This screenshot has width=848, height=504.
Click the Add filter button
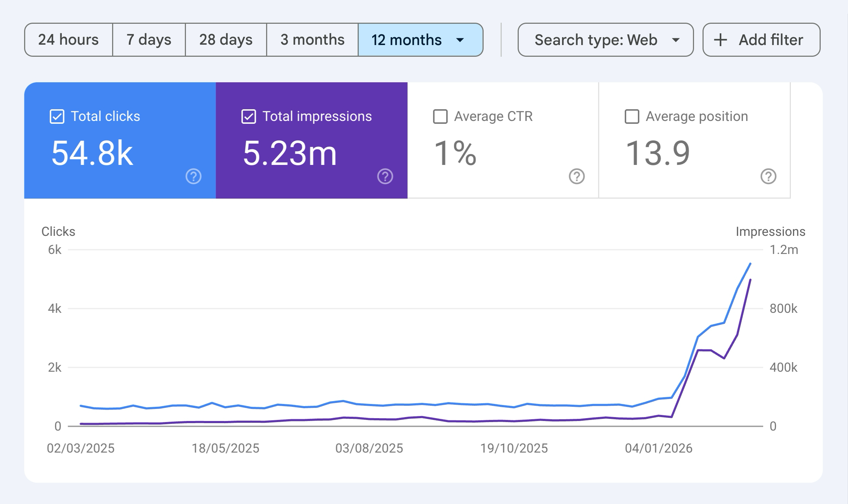click(761, 40)
